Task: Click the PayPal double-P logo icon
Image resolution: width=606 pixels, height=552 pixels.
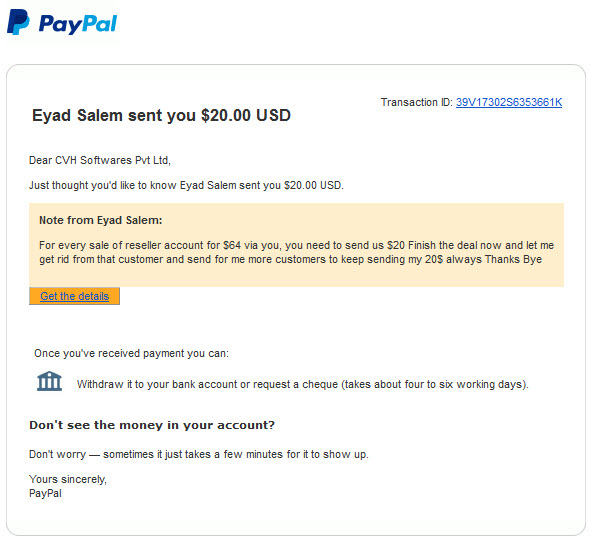Action: click(18, 22)
